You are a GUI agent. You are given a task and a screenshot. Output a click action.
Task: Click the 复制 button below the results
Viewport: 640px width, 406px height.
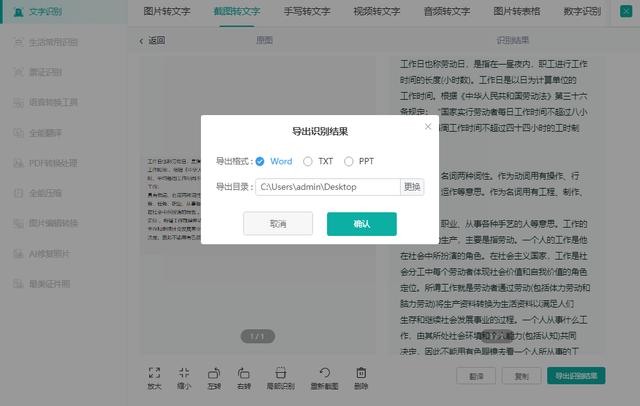[522, 376]
